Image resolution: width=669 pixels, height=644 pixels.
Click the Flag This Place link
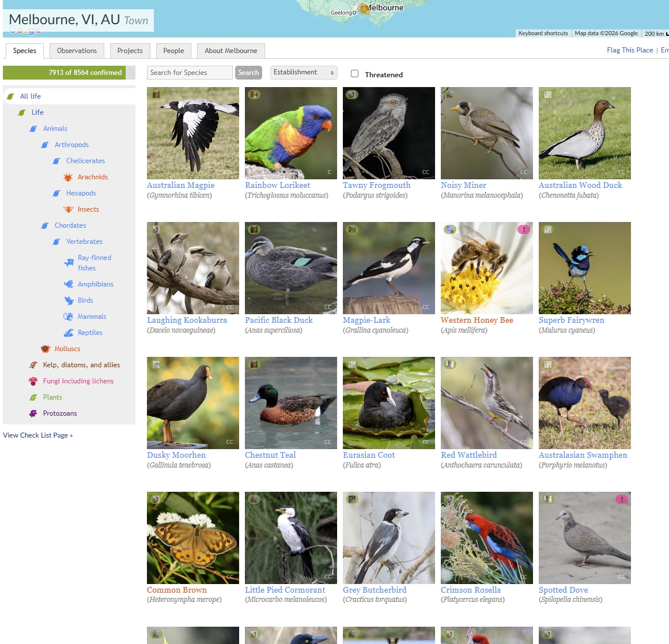click(629, 50)
